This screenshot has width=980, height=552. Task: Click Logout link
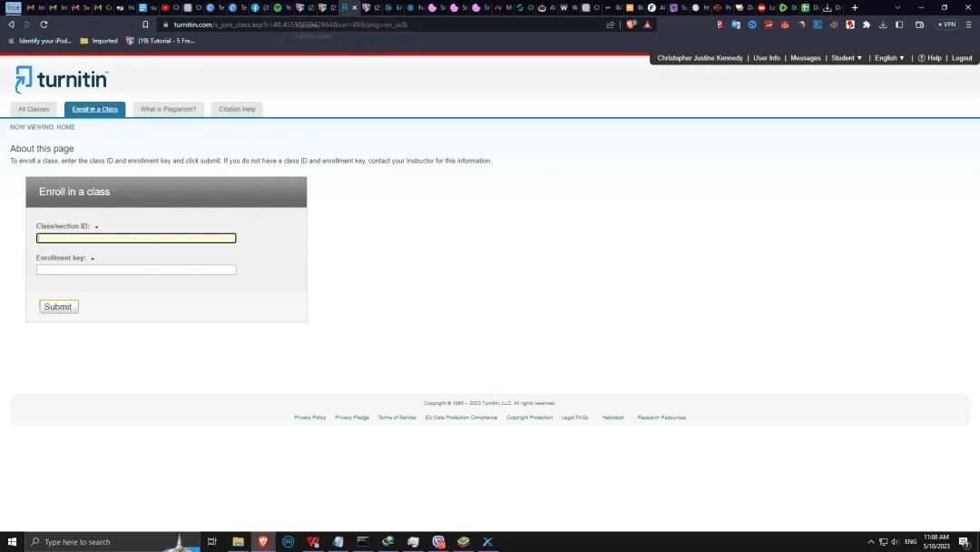click(962, 58)
